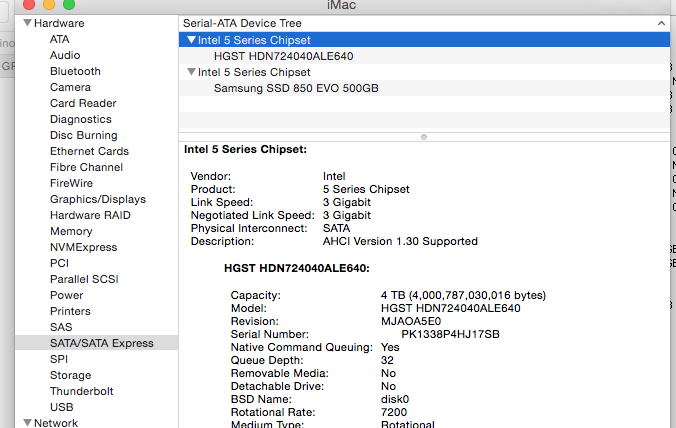676x428 pixels.
Task: Click the Negotiated Link Speed label
Action: tap(253, 215)
